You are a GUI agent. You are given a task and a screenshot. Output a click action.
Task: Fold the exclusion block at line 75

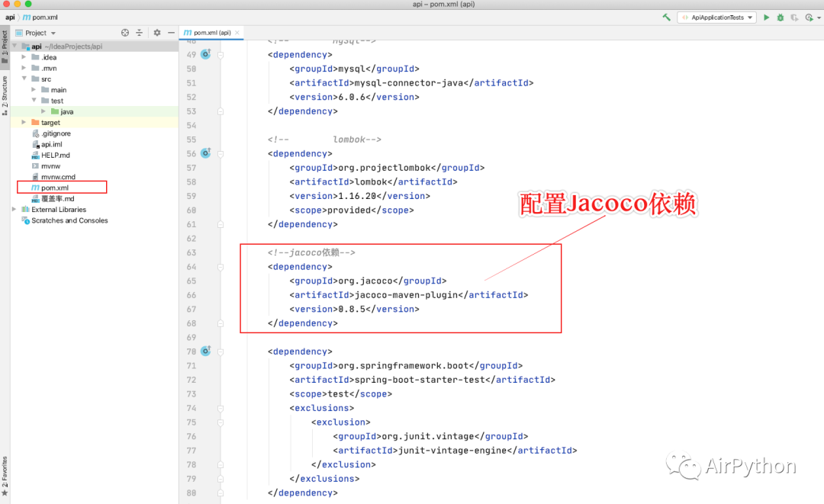[x=220, y=422]
